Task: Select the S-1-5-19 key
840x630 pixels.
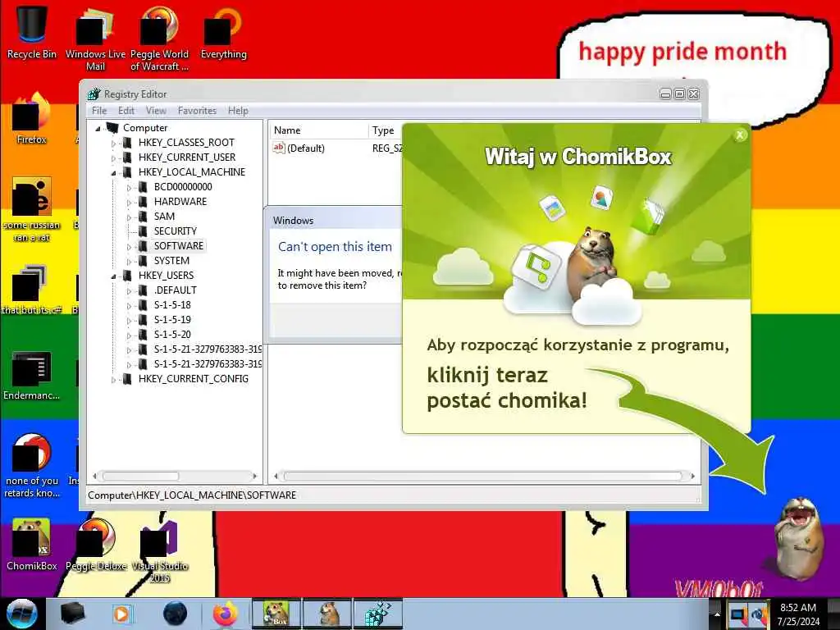Action: pos(172,320)
